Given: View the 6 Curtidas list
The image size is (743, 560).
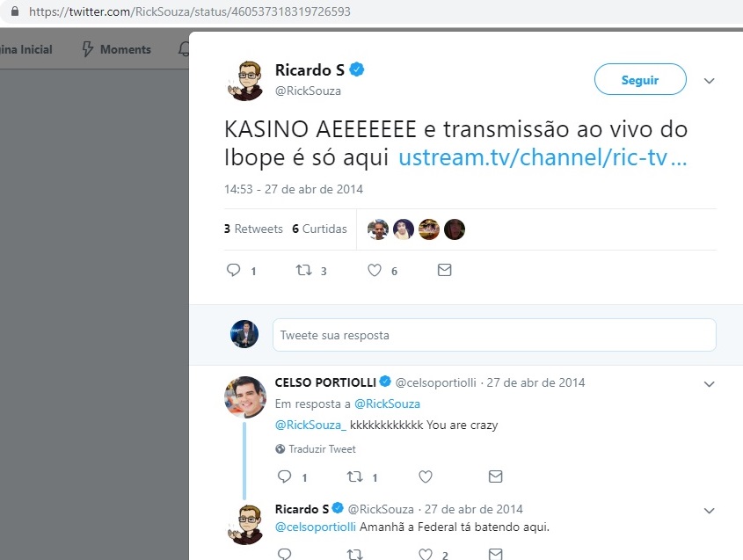Looking at the screenshot, I should [x=319, y=229].
